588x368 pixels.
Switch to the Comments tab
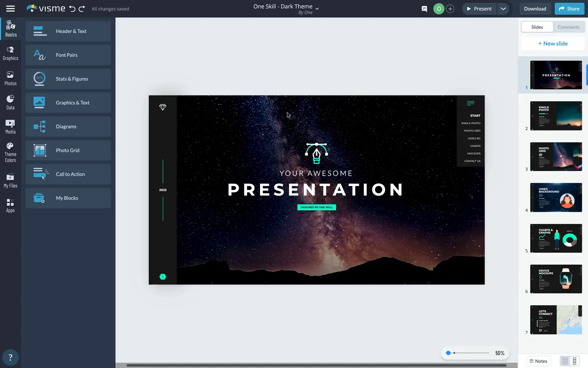click(x=568, y=27)
